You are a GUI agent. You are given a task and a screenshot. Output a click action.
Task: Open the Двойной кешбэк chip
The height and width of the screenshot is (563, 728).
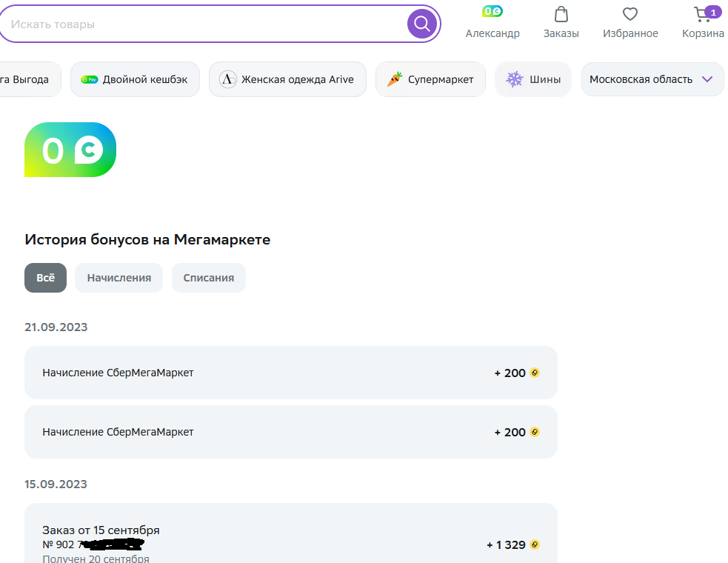[135, 79]
